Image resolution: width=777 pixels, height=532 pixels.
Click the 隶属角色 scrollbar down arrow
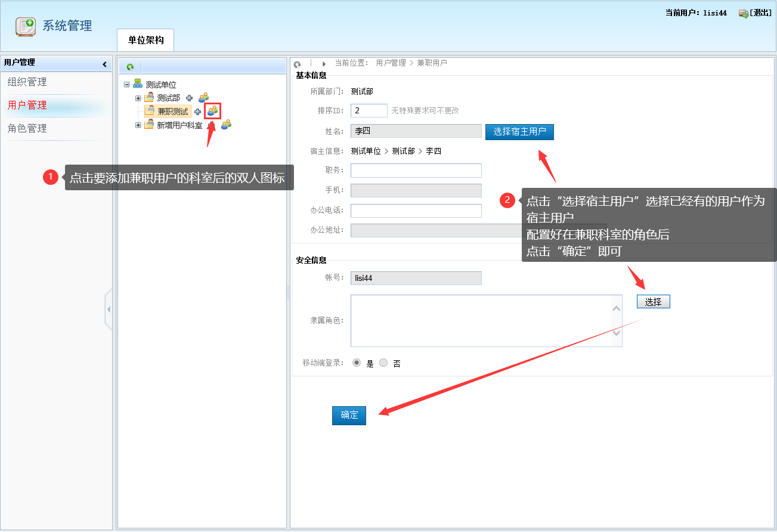point(617,333)
